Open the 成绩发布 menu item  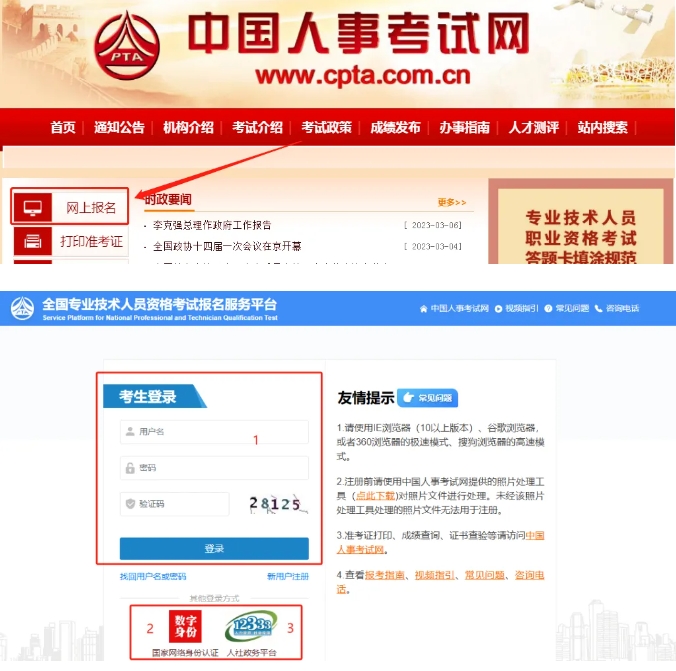pos(395,127)
